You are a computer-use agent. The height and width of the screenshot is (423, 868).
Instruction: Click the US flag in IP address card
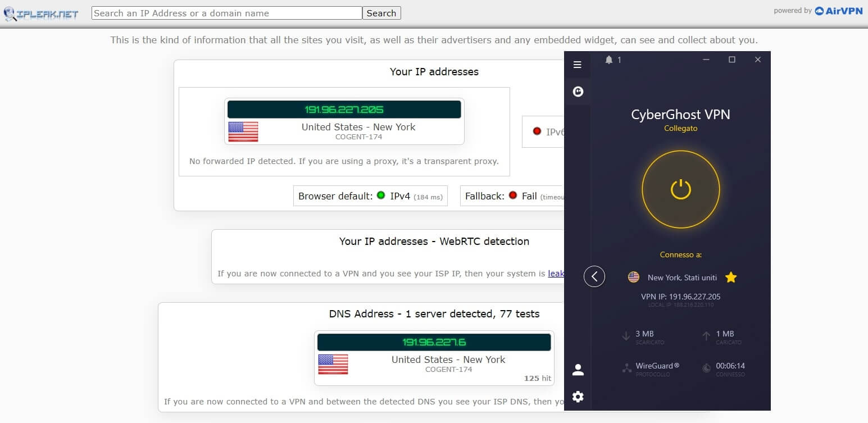(x=243, y=131)
